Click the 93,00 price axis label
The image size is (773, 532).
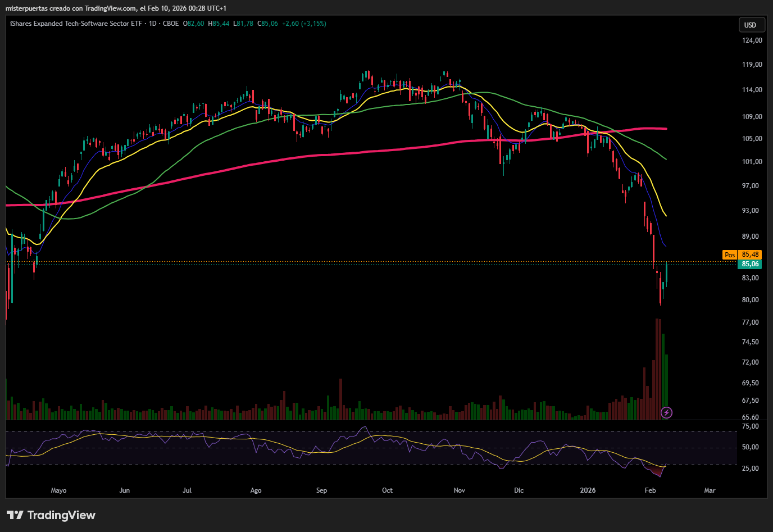751,211
